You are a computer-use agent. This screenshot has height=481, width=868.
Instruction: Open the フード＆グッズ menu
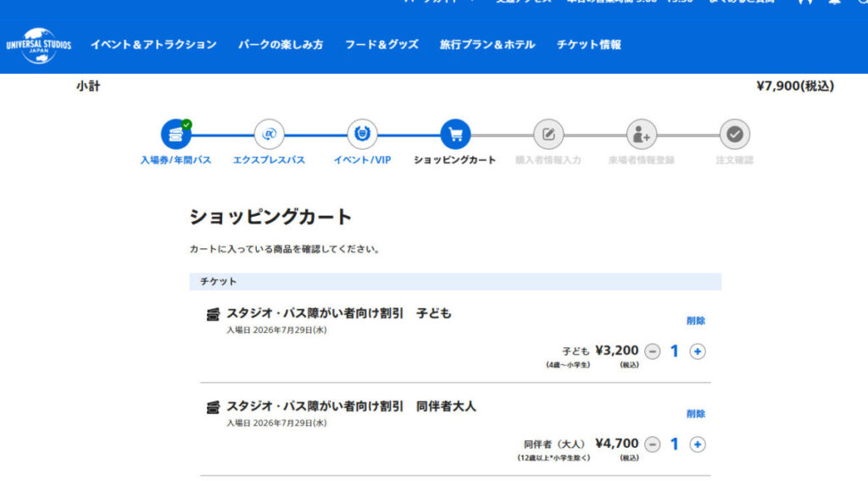(x=381, y=45)
